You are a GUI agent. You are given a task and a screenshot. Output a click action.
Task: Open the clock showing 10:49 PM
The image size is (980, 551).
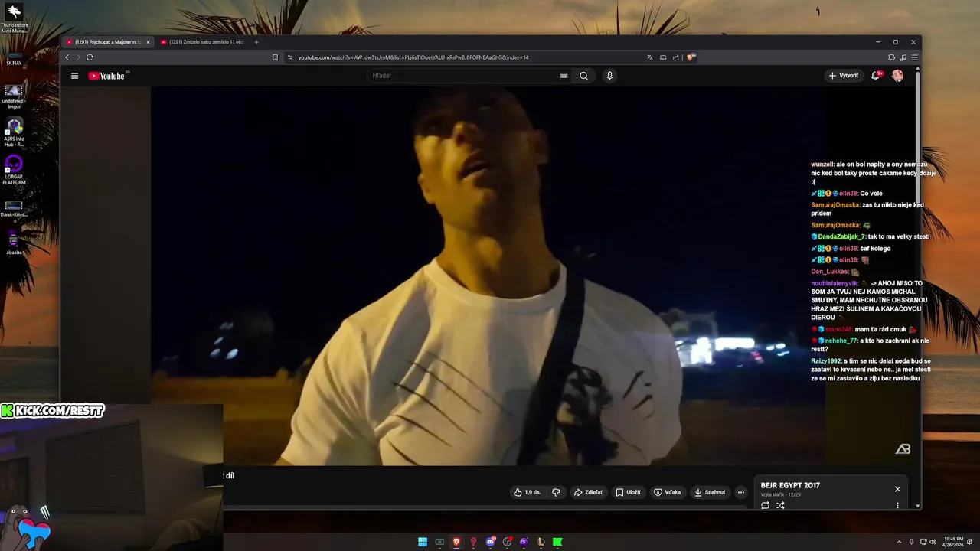tap(952, 542)
